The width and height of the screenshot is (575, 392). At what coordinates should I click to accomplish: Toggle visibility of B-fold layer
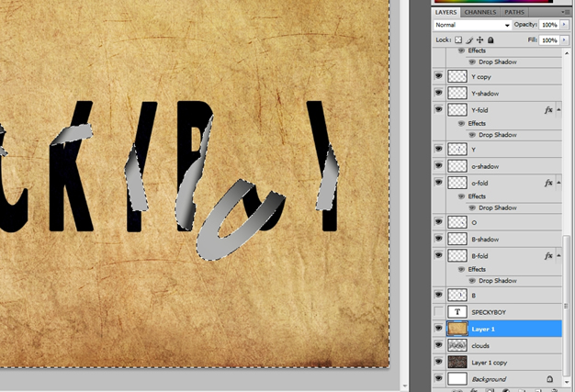[438, 255]
